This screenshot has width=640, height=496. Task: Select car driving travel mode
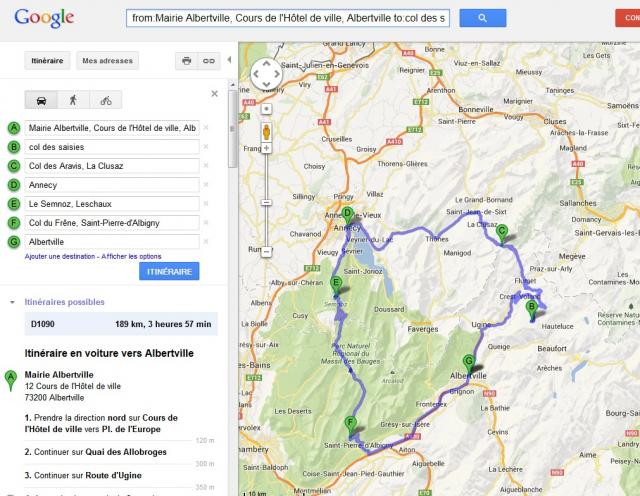[x=41, y=100]
